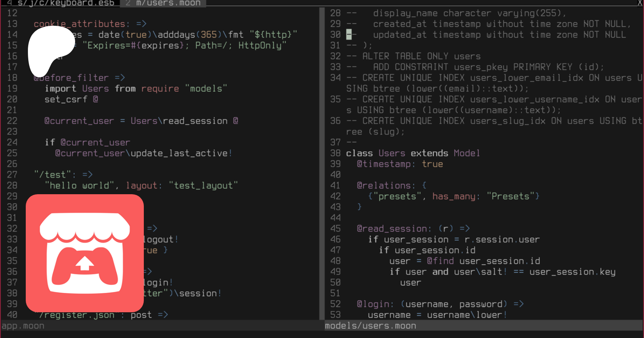
Task: Click the itch.io storefront logo
Action: (85, 253)
